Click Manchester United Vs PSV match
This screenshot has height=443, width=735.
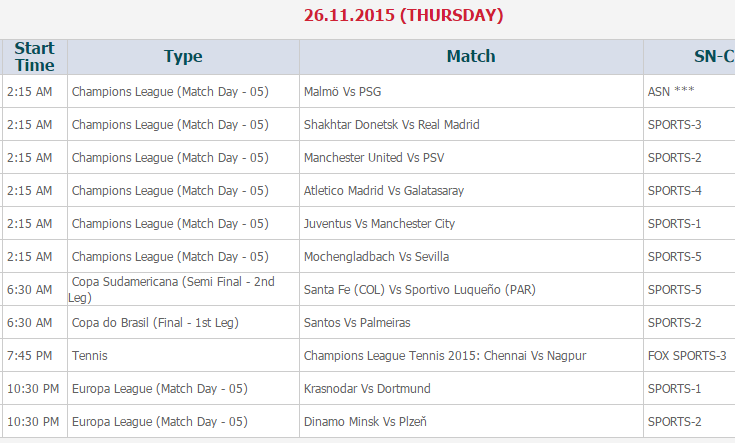pos(376,158)
